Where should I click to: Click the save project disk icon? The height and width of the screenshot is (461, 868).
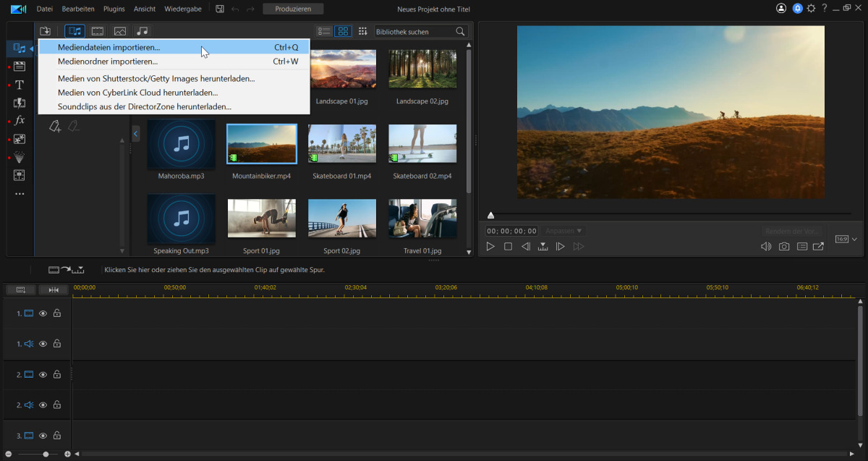click(220, 9)
